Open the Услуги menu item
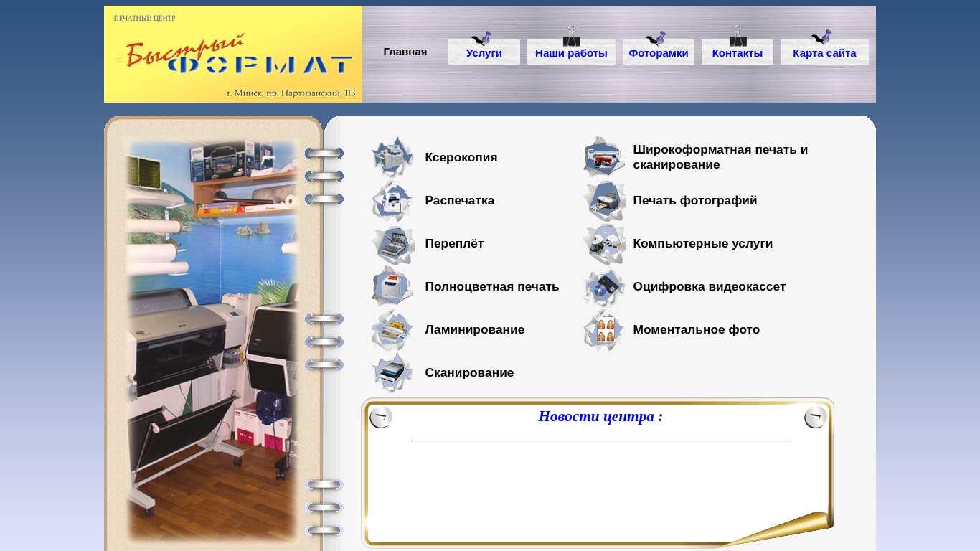This screenshot has width=980, height=551. point(484,53)
